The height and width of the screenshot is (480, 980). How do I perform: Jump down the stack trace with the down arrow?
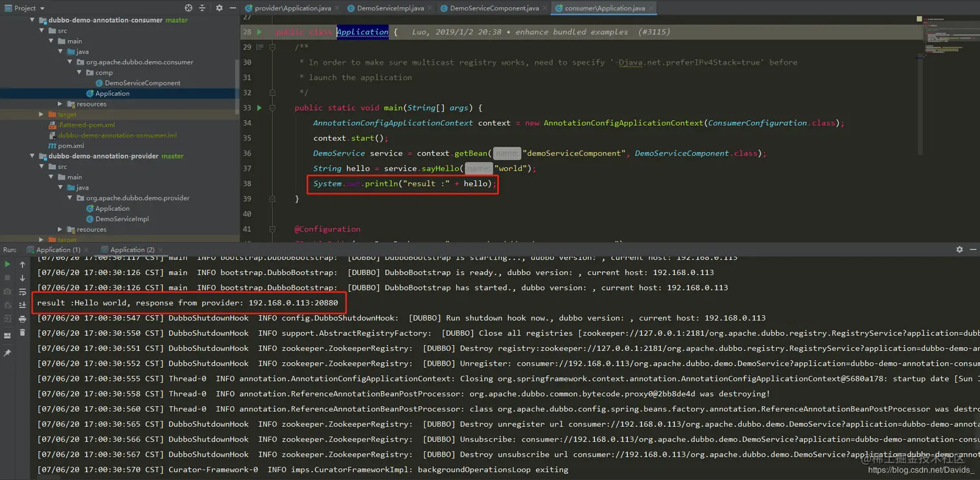point(23,278)
